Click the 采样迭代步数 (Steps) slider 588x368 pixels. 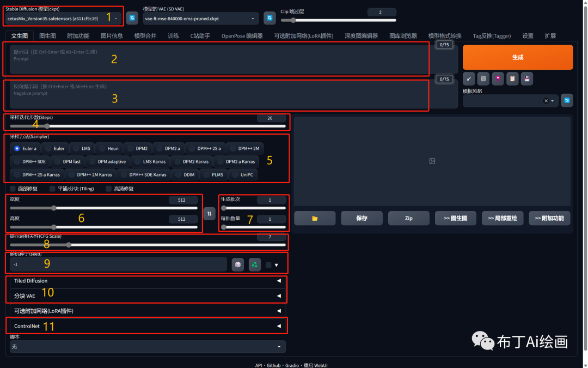(x=147, y=126)
